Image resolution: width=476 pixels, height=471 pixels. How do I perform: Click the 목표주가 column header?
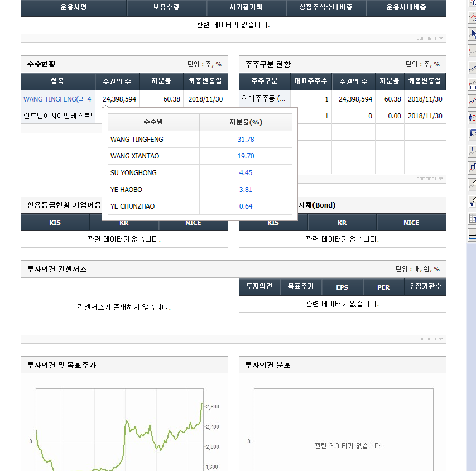click(301, 287)
